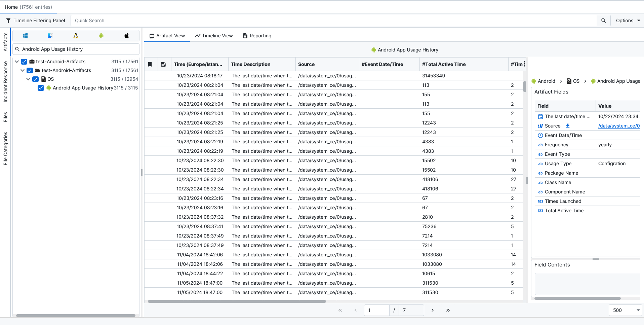Click the bookmark column header icon

point(150,64)
